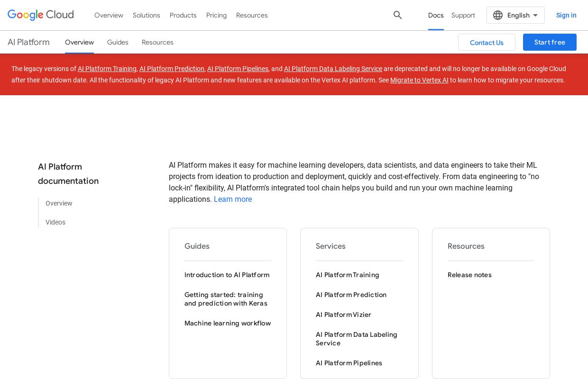588x379 pixels.
Task: Click the Start free button
Action: (550, 42)
